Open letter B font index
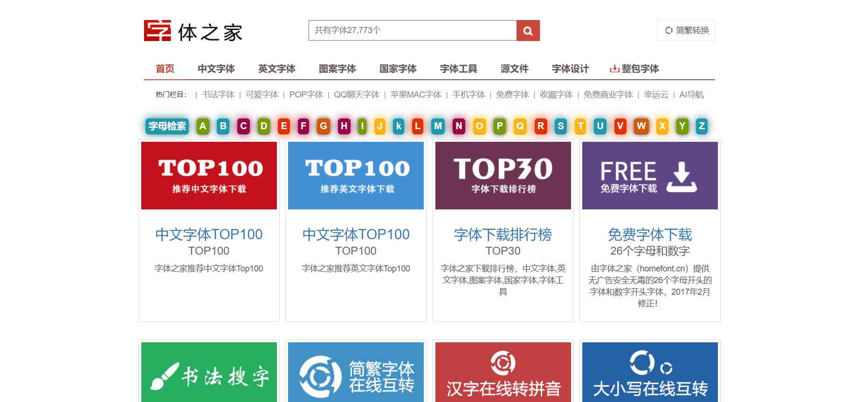This screenshot has width=868, height=402. point(223,126)
